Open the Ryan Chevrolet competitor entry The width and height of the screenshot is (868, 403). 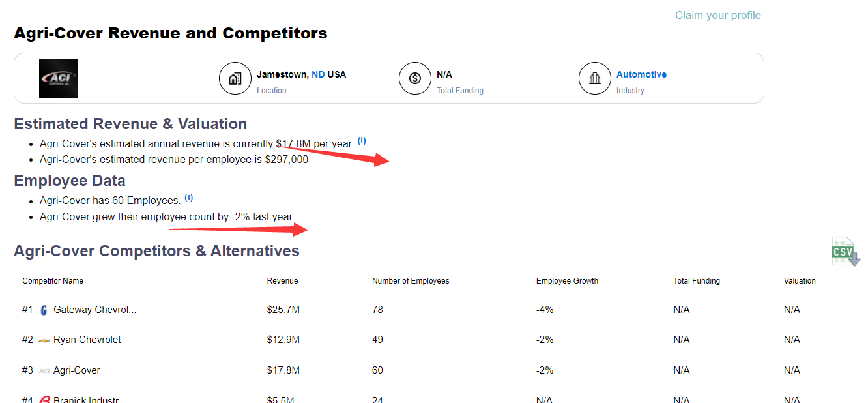[x=87, y=340]
